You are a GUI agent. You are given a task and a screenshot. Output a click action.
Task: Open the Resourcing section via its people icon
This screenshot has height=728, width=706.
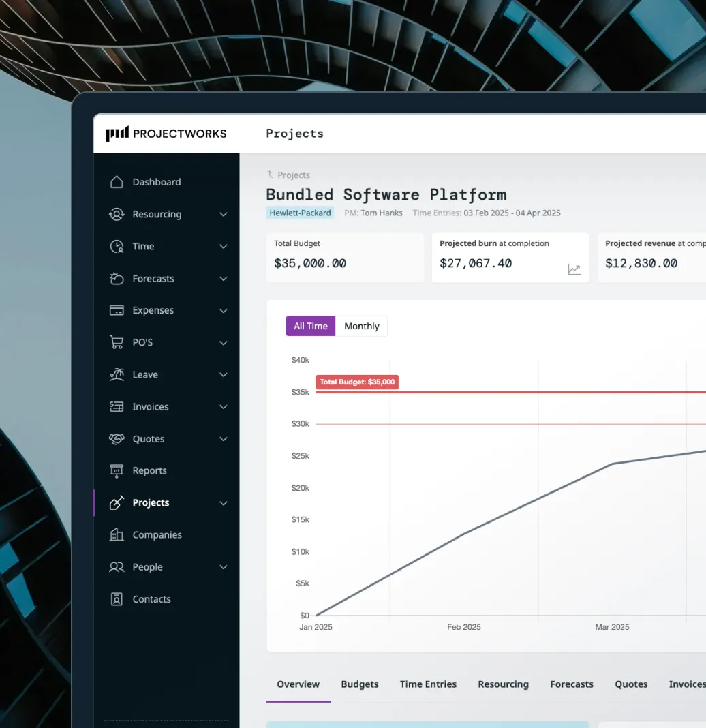[118, 214]
